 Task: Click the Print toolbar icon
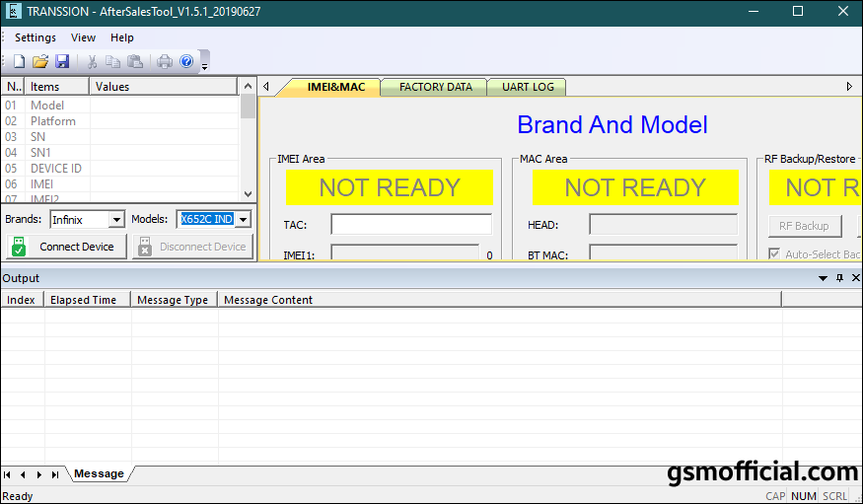[x=165, y=61]
